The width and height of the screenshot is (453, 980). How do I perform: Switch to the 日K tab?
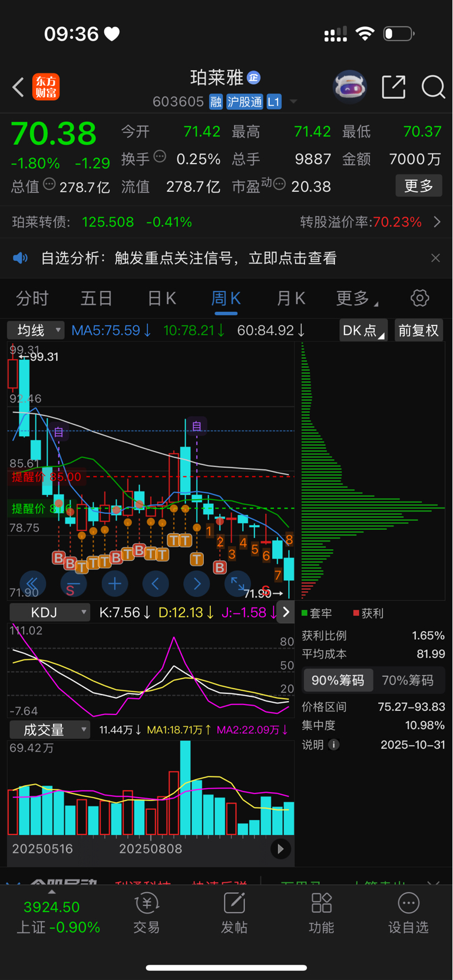[x=161, y=298]
